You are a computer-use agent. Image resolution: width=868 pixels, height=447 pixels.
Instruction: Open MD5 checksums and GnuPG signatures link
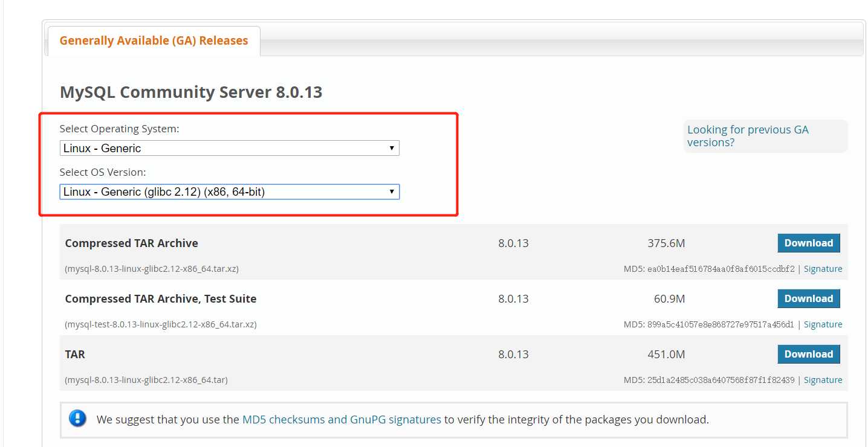(x=342, y=419)
